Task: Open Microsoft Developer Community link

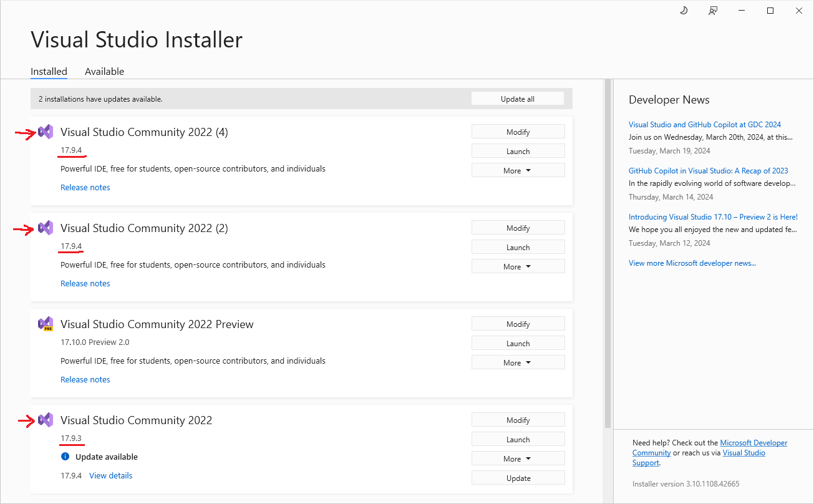Action: 710,447
